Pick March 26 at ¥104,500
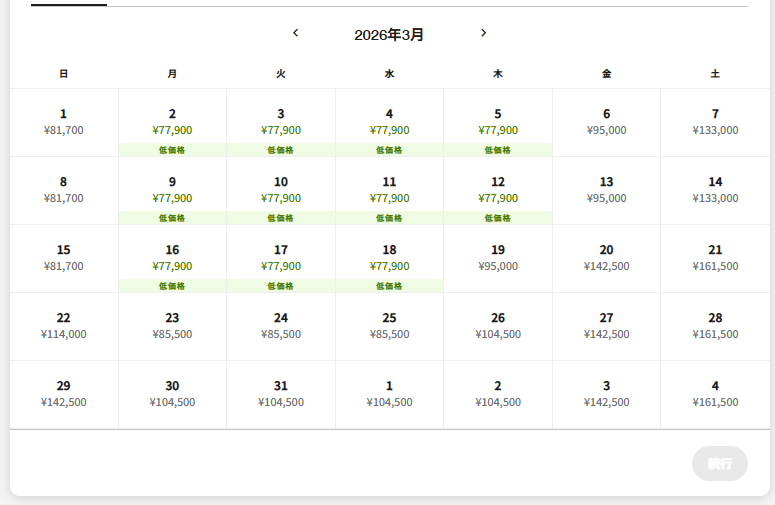The height and width of the screenshot is (505, 775). 498,326
